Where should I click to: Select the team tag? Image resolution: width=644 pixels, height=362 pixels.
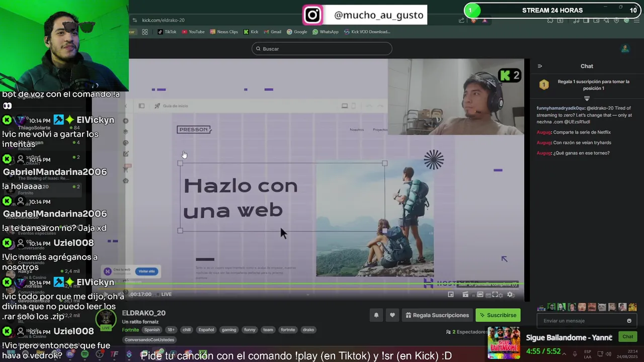[x=268, y=330]
